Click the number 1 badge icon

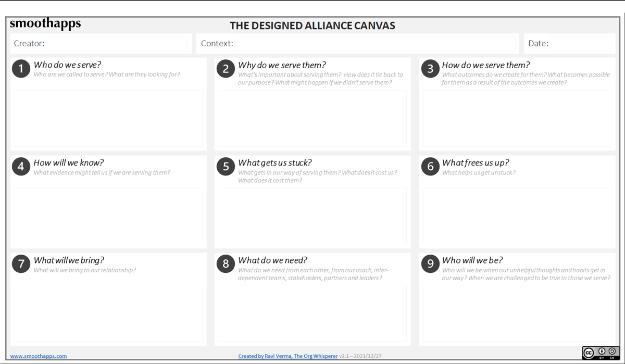(x=20, y=68)
